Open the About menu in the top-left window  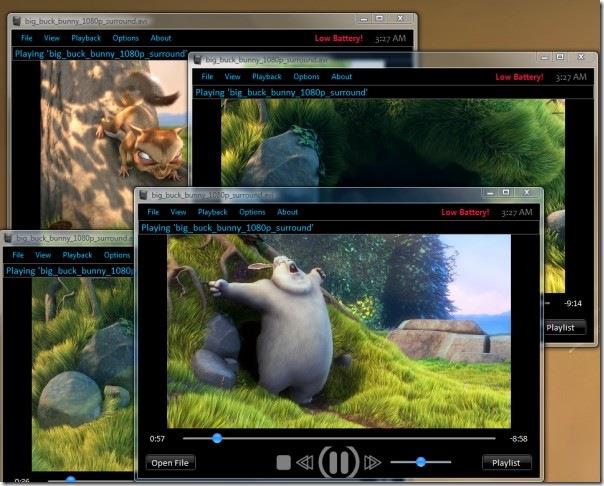[x=161, y=38]
